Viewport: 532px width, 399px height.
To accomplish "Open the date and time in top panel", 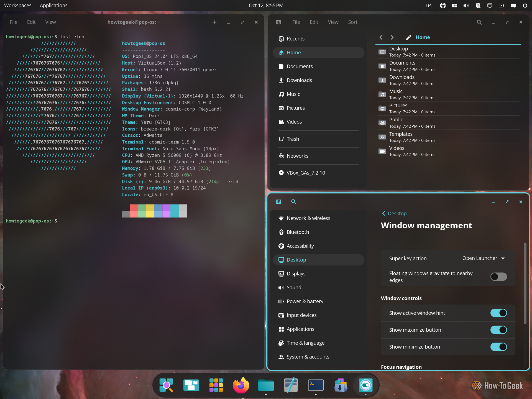I will pyautogui.click(x=266, y=6).
